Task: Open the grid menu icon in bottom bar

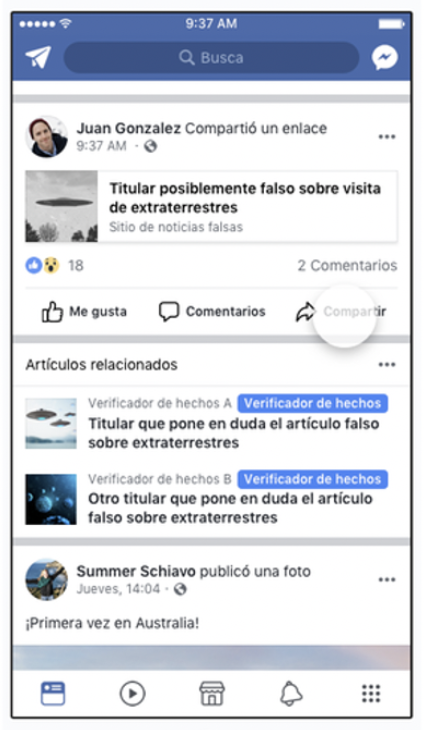Action: pos(371,693)
